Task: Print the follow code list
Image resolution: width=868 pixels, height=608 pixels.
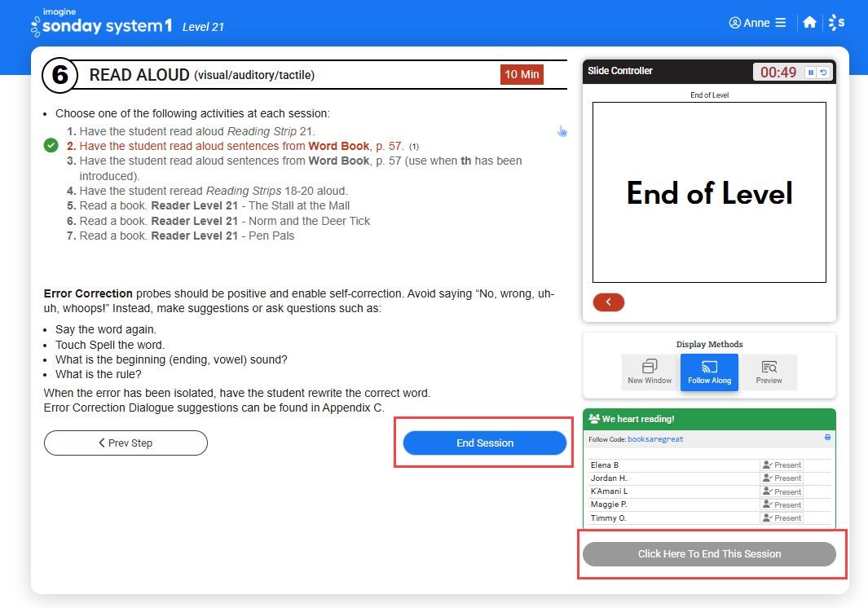Action: (827, 438)
